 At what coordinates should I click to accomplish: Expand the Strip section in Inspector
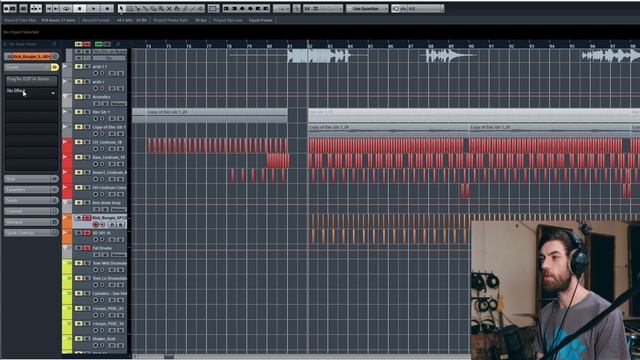click(x=31, y=179)
